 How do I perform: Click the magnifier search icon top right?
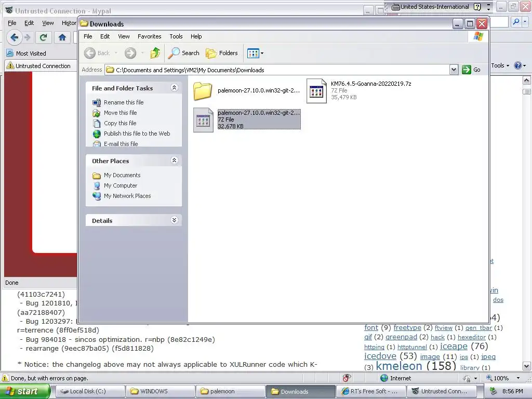[516, 22]
